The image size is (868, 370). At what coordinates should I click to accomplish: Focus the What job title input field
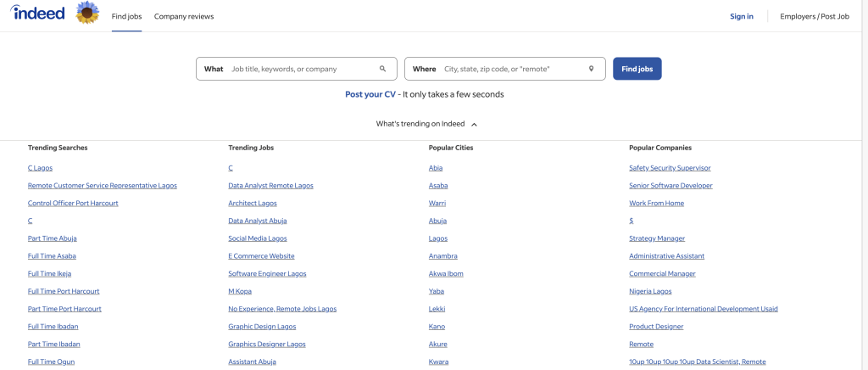point(296,69)
